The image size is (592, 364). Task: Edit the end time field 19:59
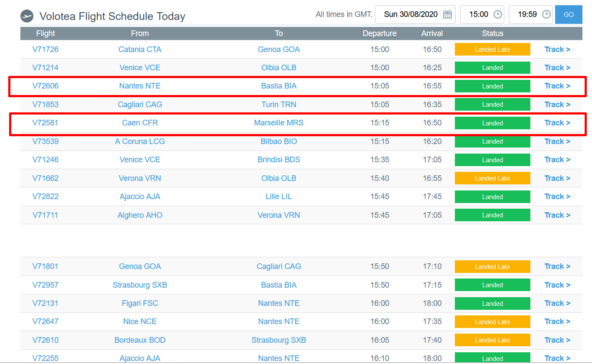[530, 14]
